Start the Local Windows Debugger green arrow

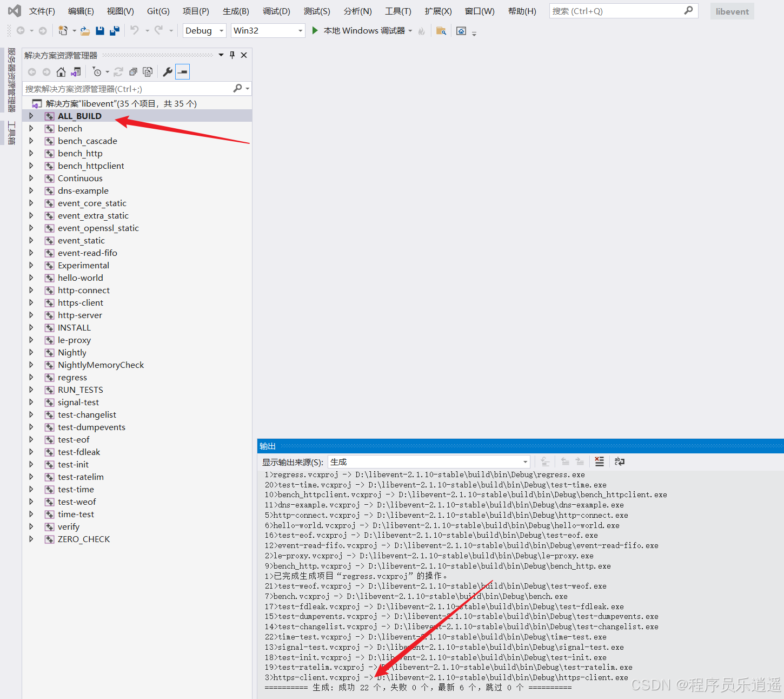point(315,31)
